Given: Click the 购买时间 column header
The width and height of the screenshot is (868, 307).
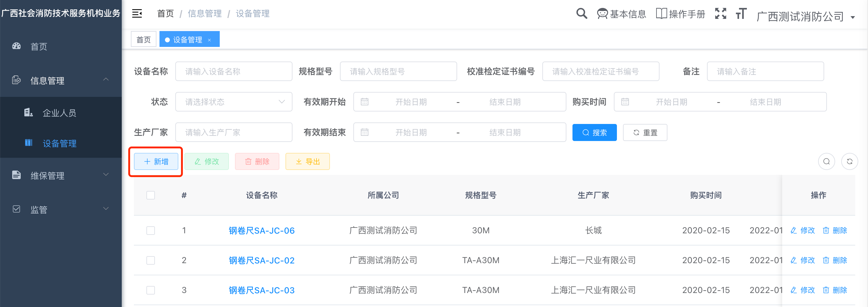Looking at the screenshot, I should (705, 195).
